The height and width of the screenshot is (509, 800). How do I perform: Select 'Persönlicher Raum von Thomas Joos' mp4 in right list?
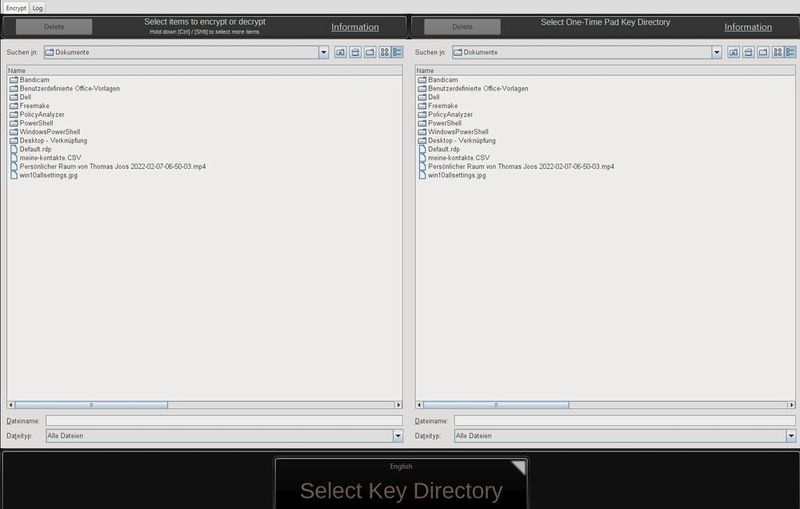pyautogui.click(x=516, y=166)
